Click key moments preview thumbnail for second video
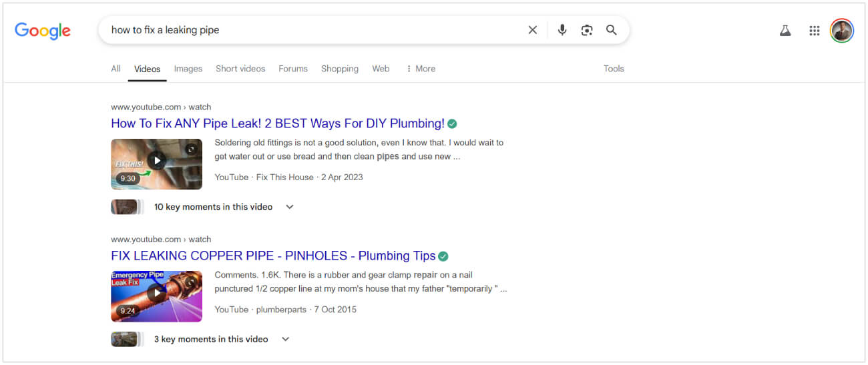 (x=127, y=339)
